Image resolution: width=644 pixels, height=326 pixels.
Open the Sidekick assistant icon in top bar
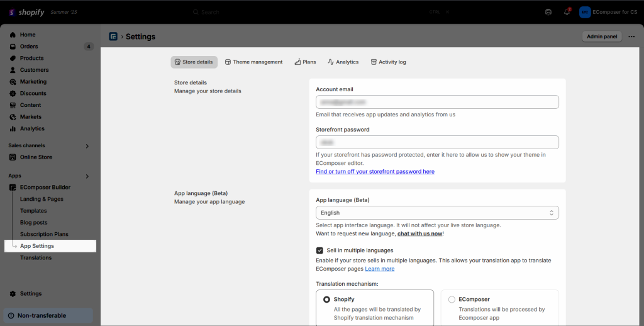tap(548, 13)
